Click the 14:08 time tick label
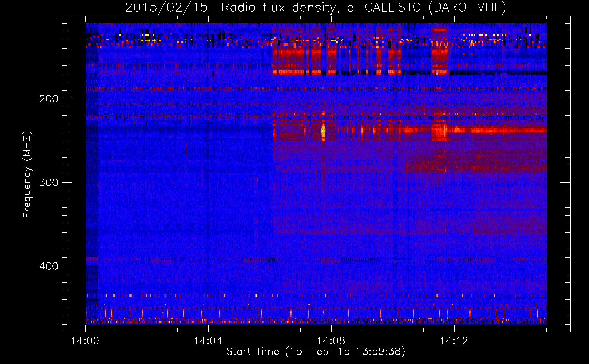This screenshot has height=364, width=589. pos(331,341)
